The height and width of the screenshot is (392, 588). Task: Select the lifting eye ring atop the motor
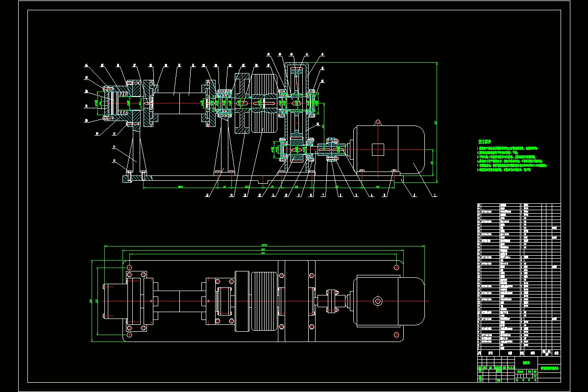pyautogui.click(x=378, y=122)
